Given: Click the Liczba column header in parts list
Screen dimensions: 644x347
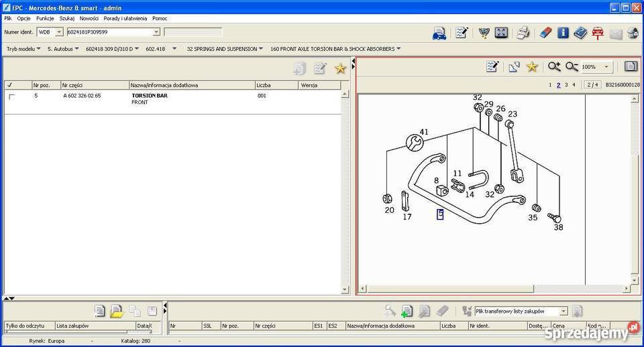Looking at the screenshot, I should point(276,85).
